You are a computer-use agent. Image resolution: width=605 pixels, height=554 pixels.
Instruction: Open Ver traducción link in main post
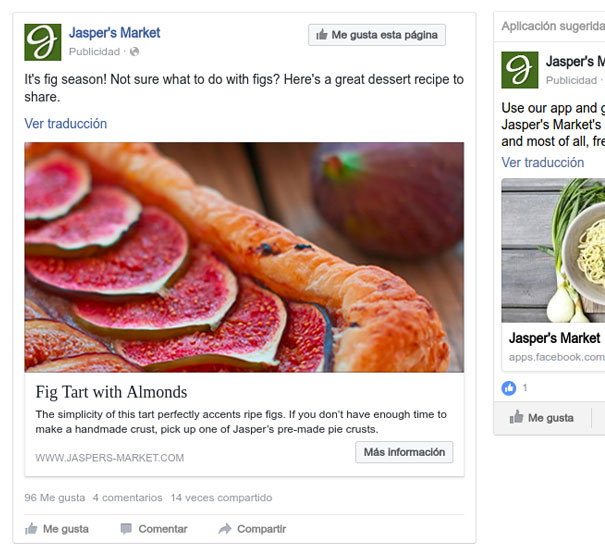coord(66,124)
